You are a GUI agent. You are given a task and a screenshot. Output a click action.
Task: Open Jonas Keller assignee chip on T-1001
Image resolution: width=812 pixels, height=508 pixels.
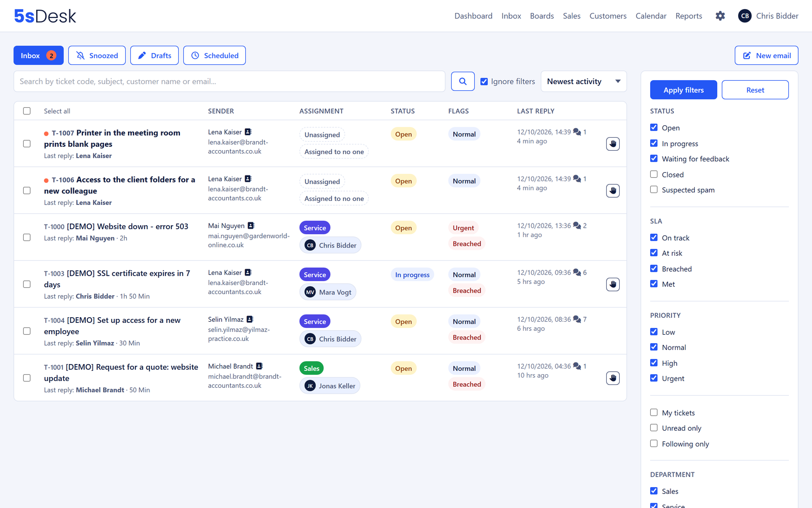tap(330, 386)
